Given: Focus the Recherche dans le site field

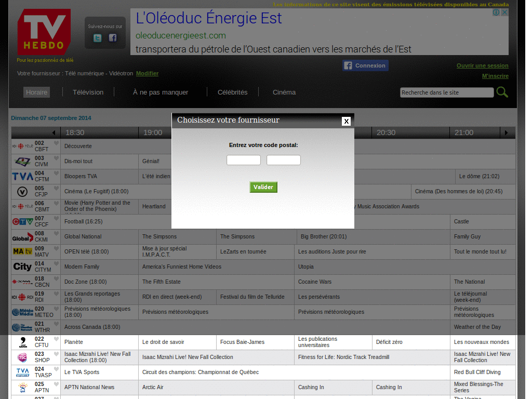Looking at the screenshot, I should point(447,92).
